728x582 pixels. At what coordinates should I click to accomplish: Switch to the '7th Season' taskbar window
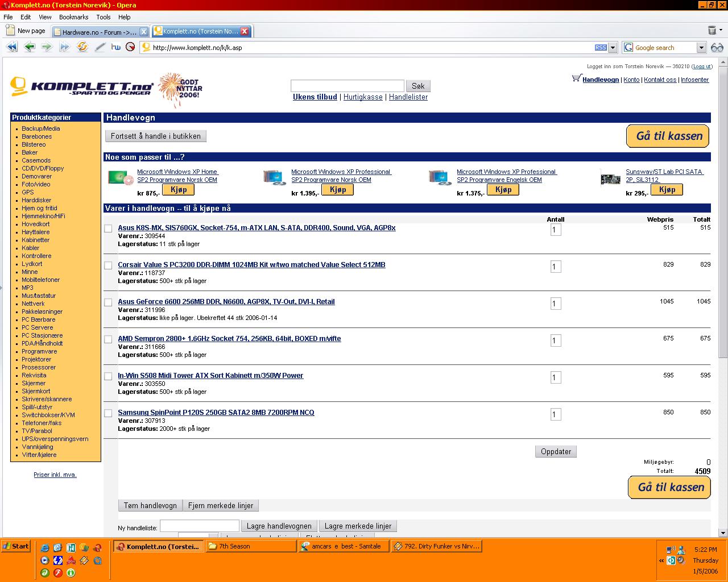point(250,546)
